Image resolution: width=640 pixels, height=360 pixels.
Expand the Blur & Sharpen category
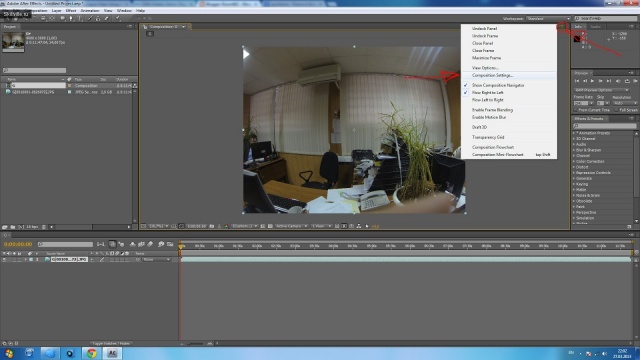point(574,150)
